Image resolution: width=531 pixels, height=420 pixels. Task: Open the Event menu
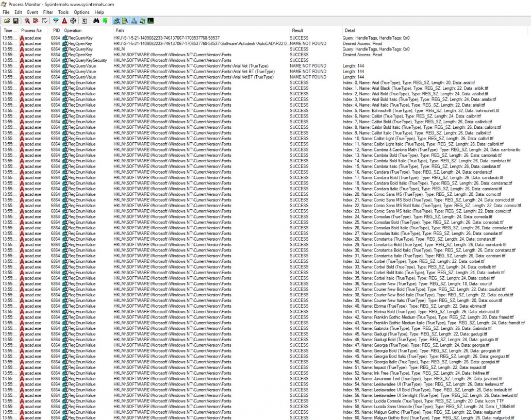32,12
